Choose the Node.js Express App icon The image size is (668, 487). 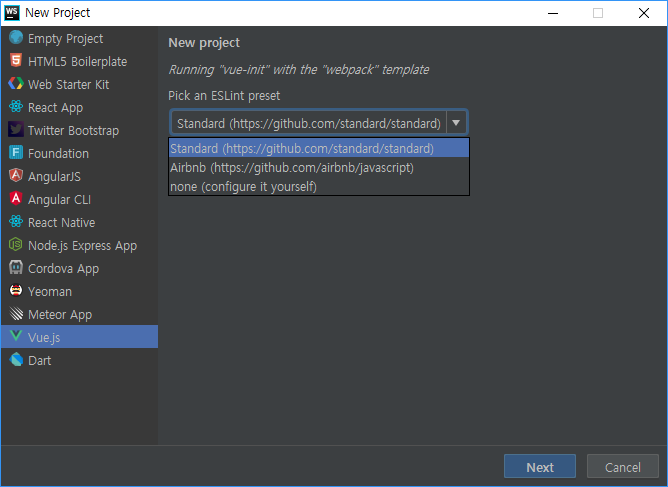pos(16,245)
